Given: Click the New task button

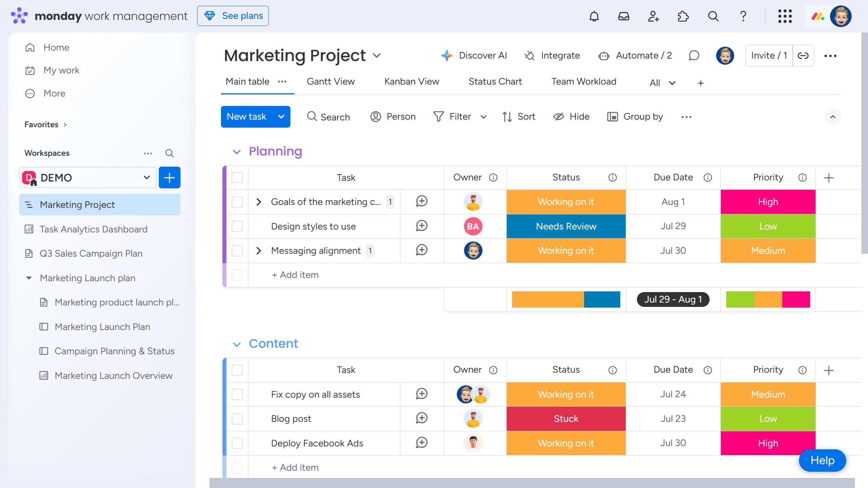Looking at the screenshot, I should coord(246,117).
